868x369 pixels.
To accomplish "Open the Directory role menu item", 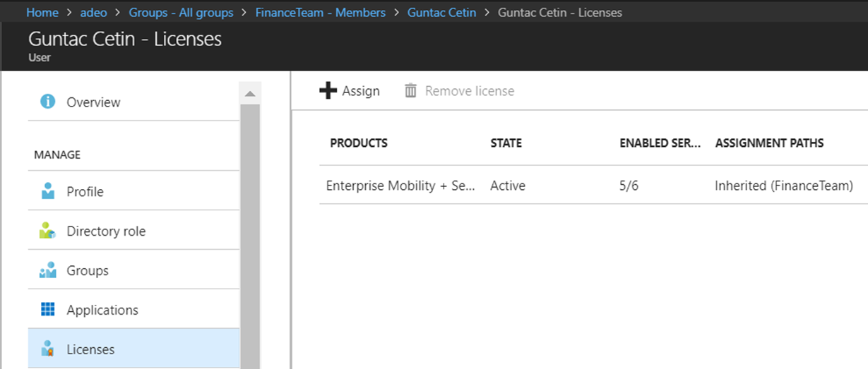I will coord(134,231).
